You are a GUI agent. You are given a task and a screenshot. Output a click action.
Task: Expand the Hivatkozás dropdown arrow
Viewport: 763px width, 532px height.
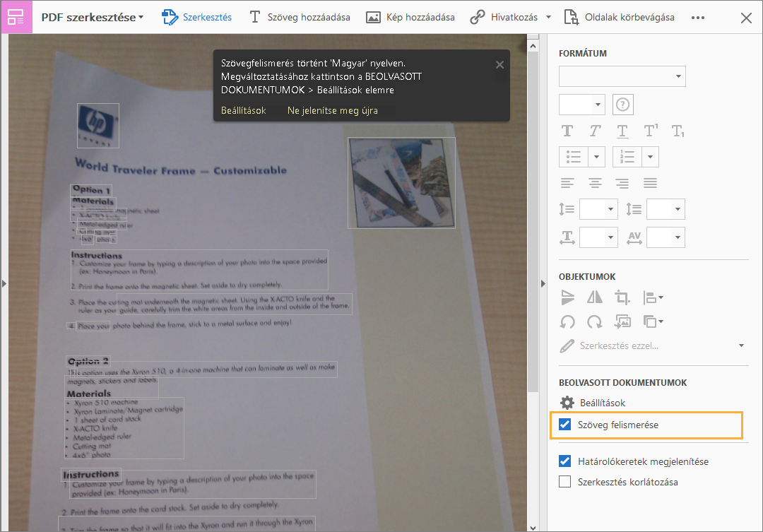548,18
